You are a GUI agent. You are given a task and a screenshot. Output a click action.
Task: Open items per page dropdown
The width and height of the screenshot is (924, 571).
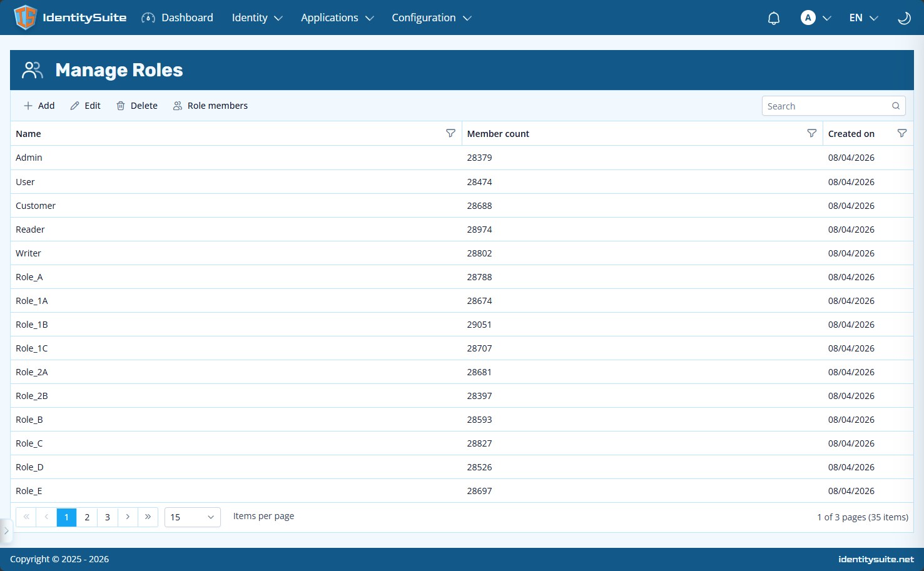[x=193, y=517]
